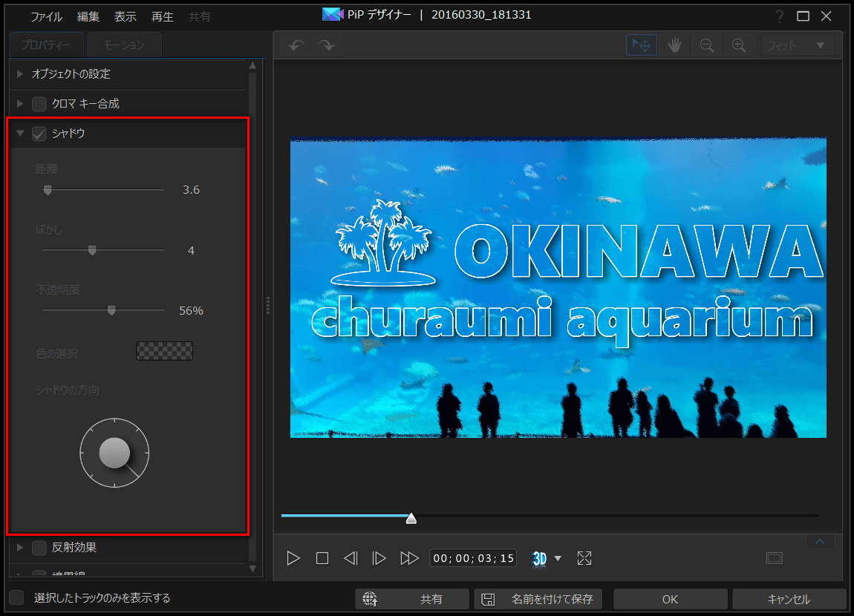The width and height of the screenshot is (854, 616).
Task: Open the 3D mode dropdown arrow
Action: pyautogui.click(x=558, y=558)
